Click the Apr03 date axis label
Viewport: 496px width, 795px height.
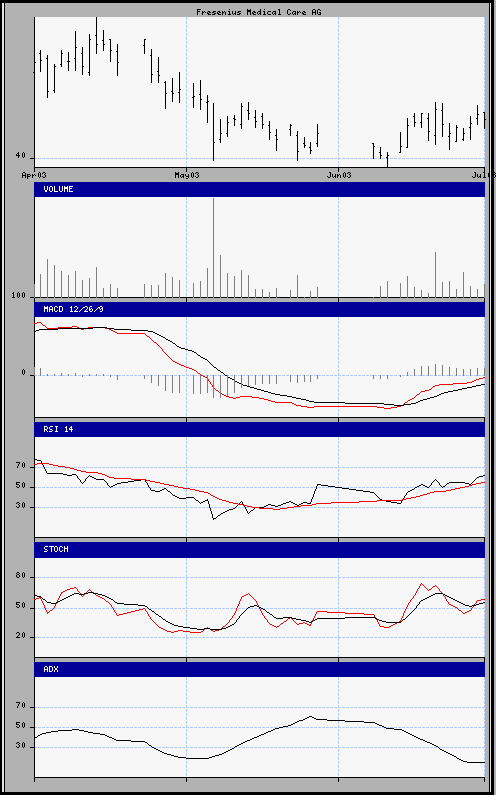click(x=34, y=175)
